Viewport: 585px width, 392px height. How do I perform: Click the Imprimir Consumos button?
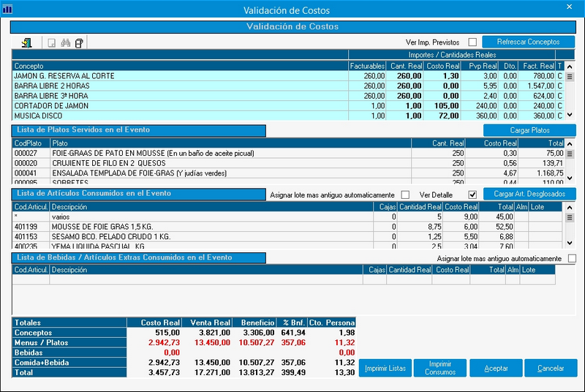(x=440, y=368)
